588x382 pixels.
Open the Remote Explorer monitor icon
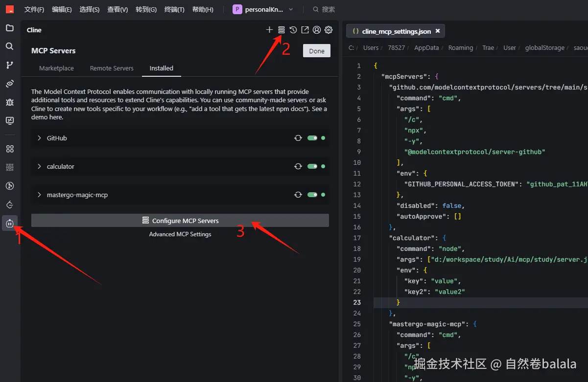(x=9, y=120)
